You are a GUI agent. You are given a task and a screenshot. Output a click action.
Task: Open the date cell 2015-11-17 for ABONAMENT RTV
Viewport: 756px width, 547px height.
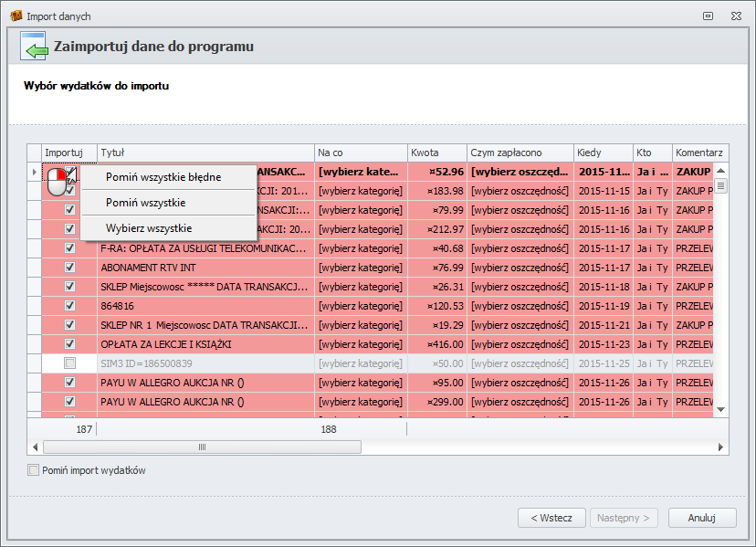603,268
